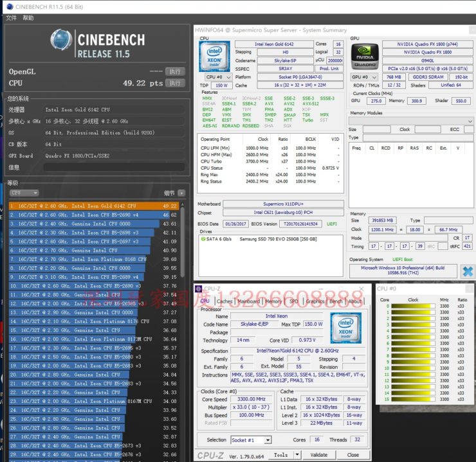Switch to the Mainboard tab in CPU-Z
The image size is (476, 462).
pyautogui.click(x=249, y=301)
